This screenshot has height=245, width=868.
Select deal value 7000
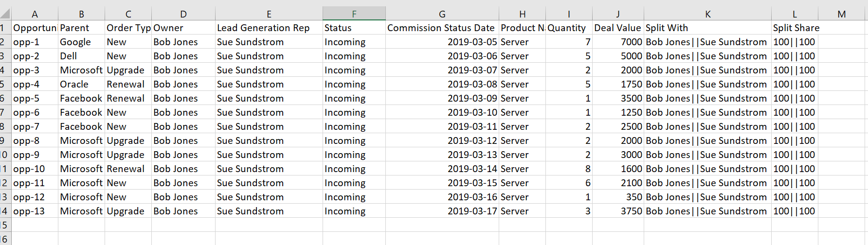pyautogui.click(x=618, y=42)
